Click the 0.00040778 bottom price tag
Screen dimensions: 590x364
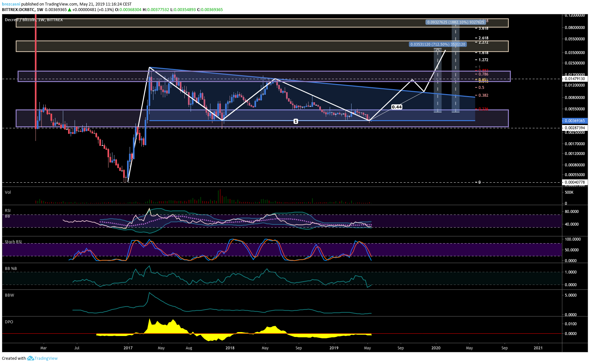pyautogui.click(x=575, y=182)
